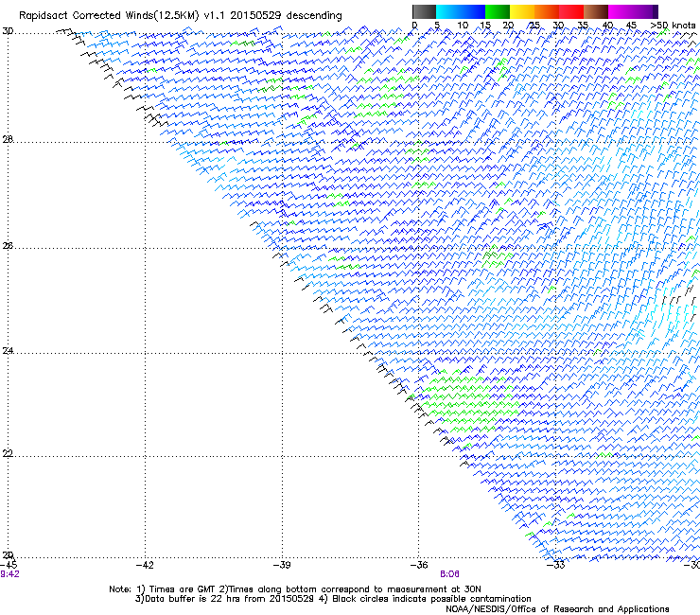
Task: Click the '-45' longitude axis label
Action: [x=9, y=565]
